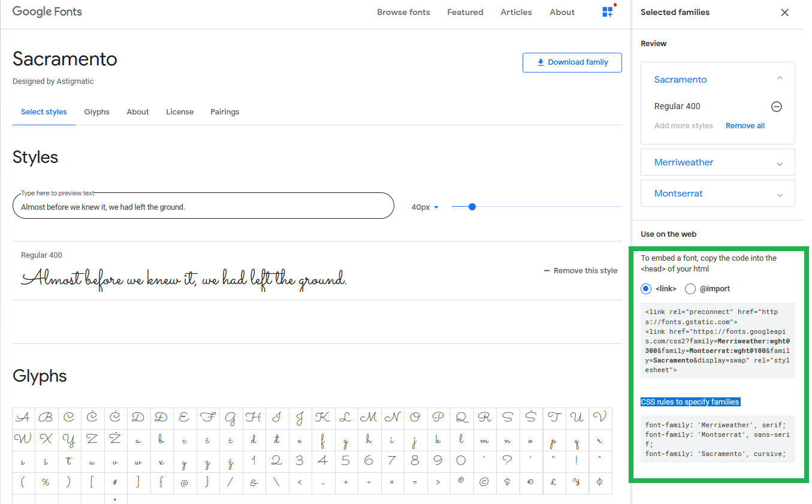
Task: Open the selected families grid icon
Action: click(608, 12)
